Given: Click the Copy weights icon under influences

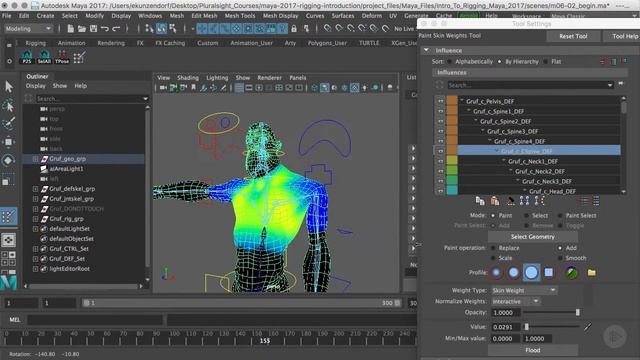Looking at the screenshot, I should click(x=480, y=200).
